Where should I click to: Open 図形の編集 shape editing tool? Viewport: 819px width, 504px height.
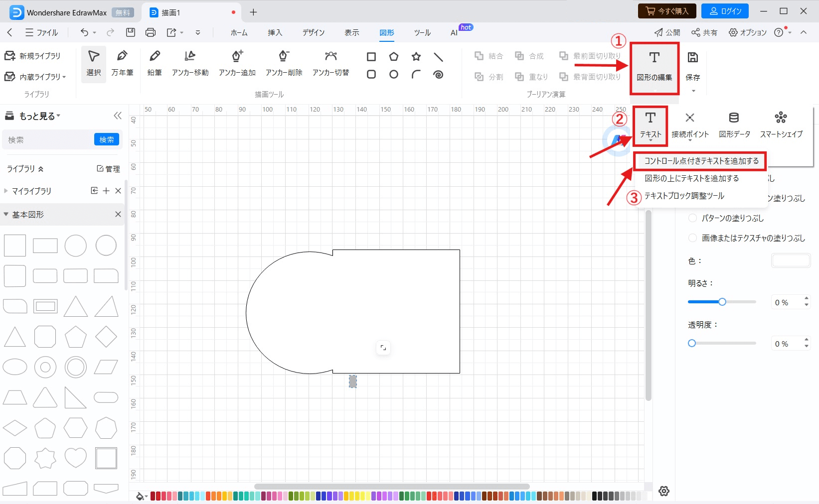pyautogui.click(x=655, y=68)
